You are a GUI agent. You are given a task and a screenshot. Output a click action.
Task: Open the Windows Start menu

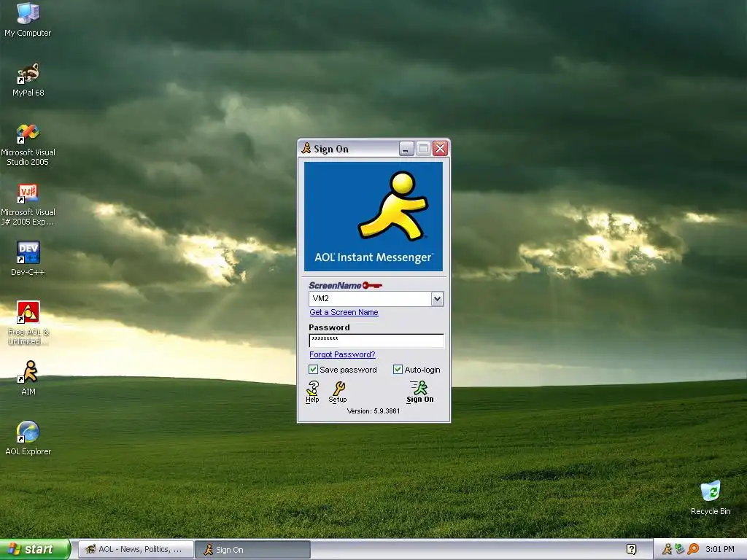pyautogui.click(x=34, y=549)
